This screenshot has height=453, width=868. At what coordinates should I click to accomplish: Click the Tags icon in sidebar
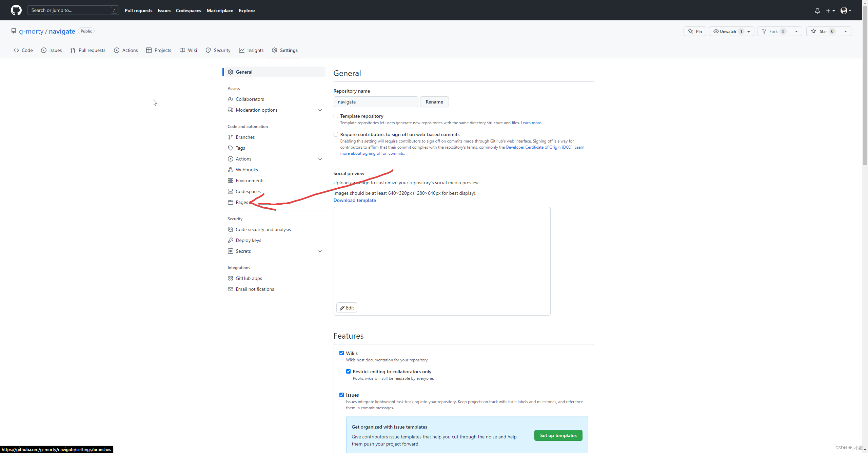[231, 148]
